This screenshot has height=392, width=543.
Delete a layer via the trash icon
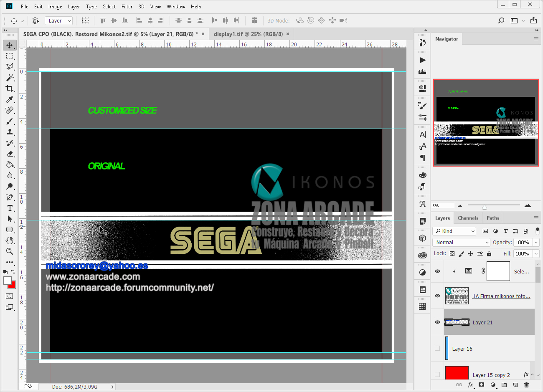[x=526, y=385]
